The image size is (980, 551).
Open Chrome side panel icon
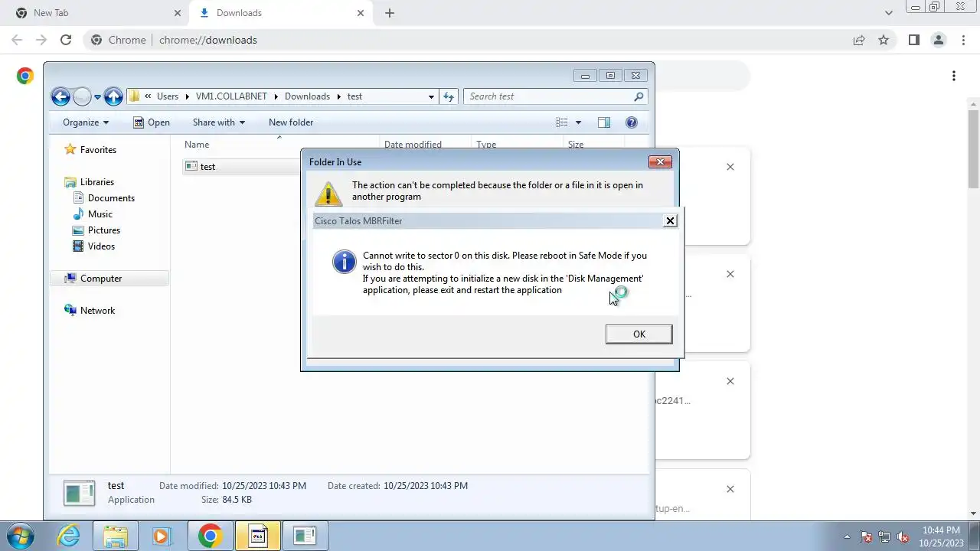[x=913, y=40]
